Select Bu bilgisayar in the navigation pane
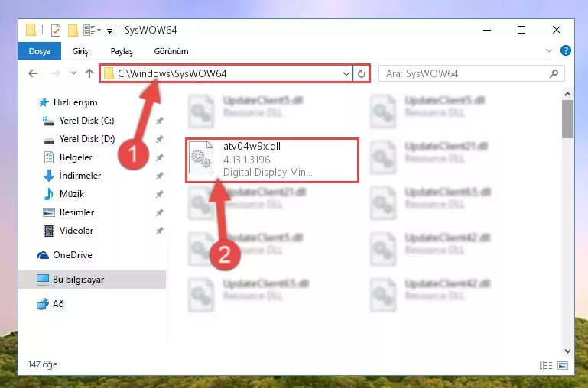 coord(93,280)
